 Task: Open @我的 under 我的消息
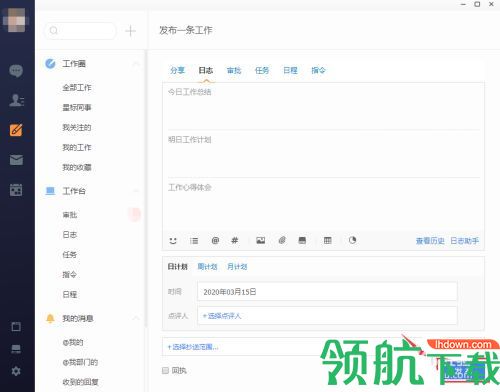pyautogui.click(x=73, y=342)
